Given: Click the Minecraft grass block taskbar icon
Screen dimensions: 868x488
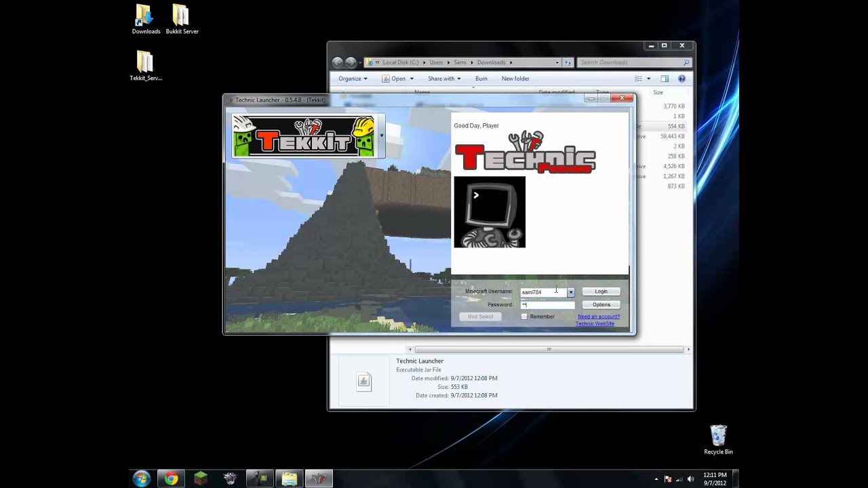Looking at the screenshot, I should coord(201,479).
